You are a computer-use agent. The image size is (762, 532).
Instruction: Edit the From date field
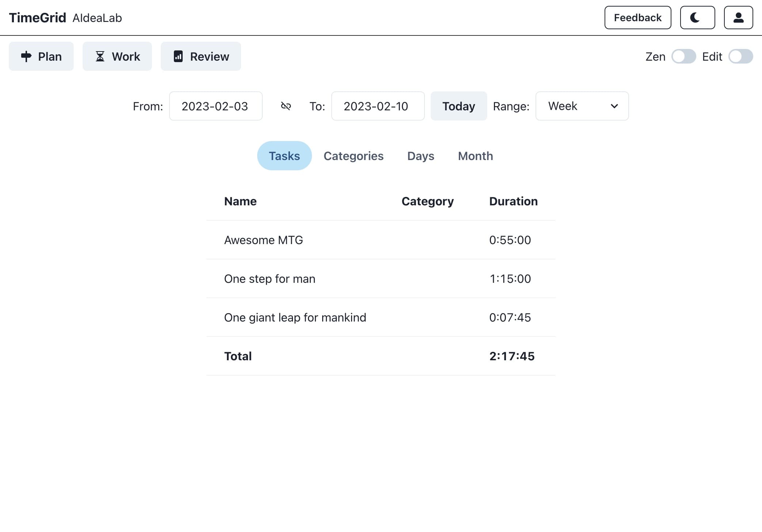(x=216, y=106)
